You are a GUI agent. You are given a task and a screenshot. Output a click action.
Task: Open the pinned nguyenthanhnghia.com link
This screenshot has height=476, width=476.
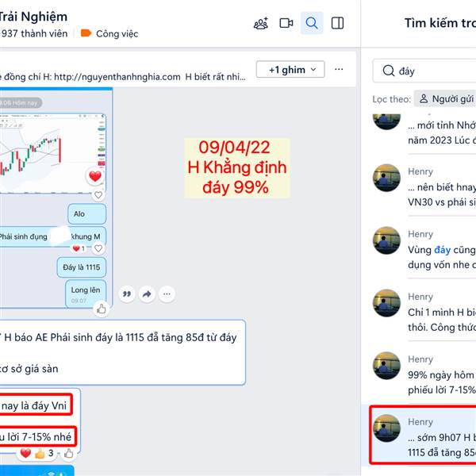[117, 77]
